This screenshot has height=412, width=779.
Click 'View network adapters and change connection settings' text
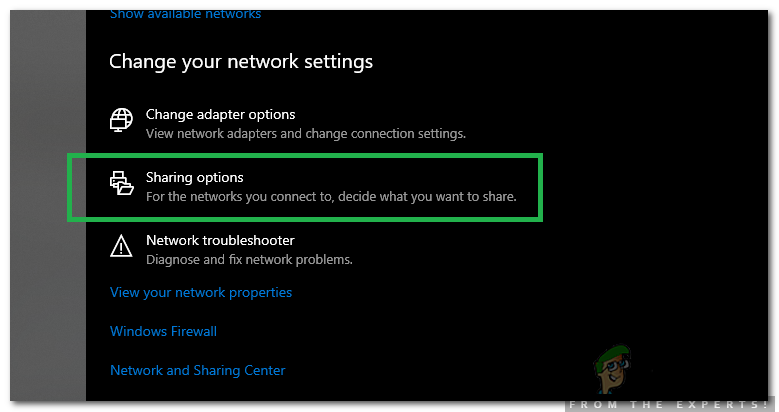(305, 133)
